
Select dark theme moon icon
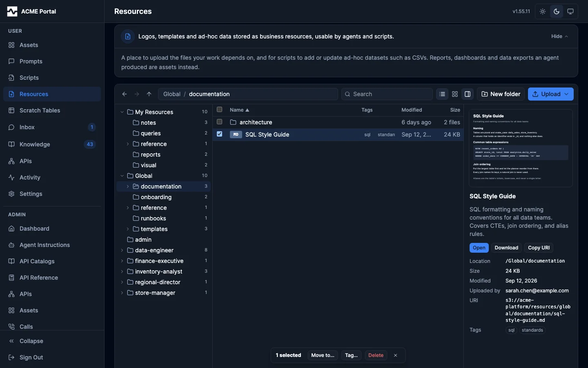tap(557, 11)
